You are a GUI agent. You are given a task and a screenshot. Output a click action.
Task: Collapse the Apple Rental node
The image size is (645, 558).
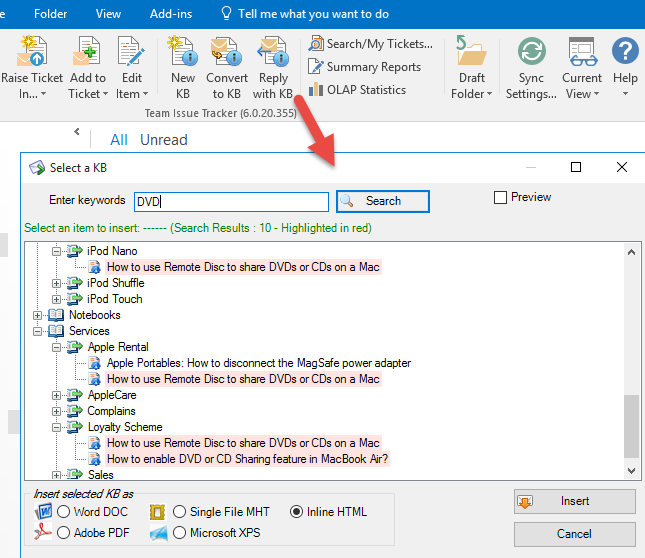click(x=56, y=347)
